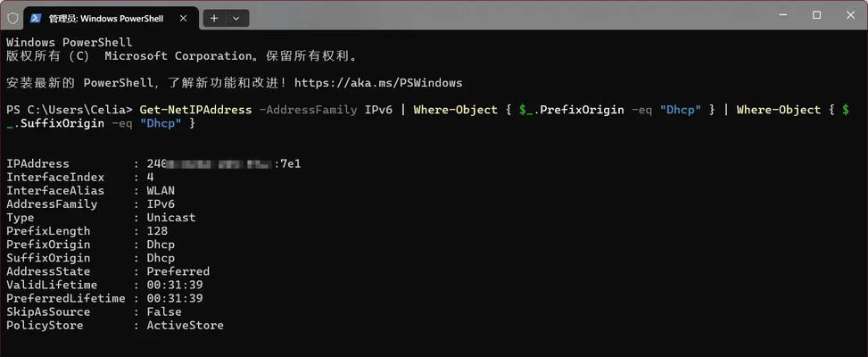
Task: Click the ValidLifetime 00:31:39 value
Action: pyautogui.click(x=175, y=285)
